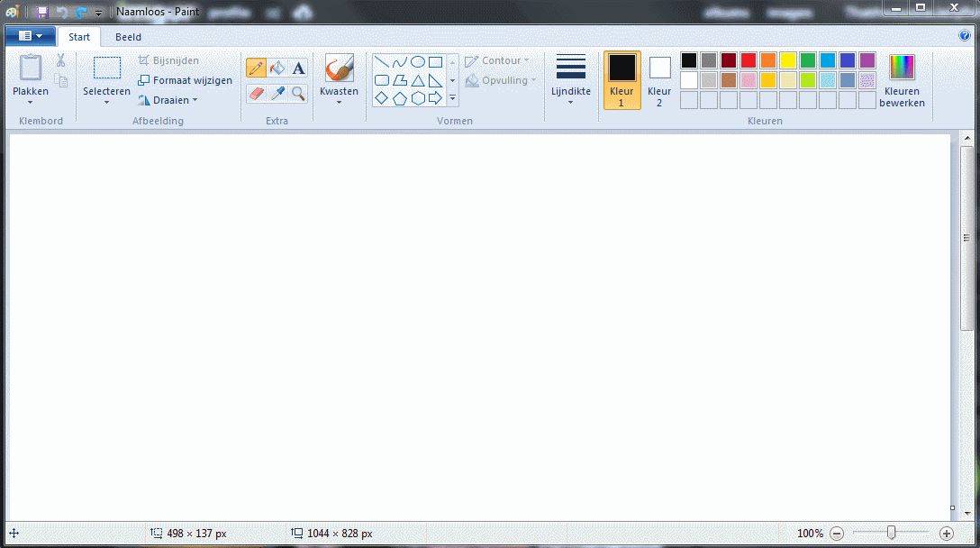This screenshot has width=980, height=548.
Task: Activate Kleur 2 background color
Action: pyautogui.click(x=659, y=79)
